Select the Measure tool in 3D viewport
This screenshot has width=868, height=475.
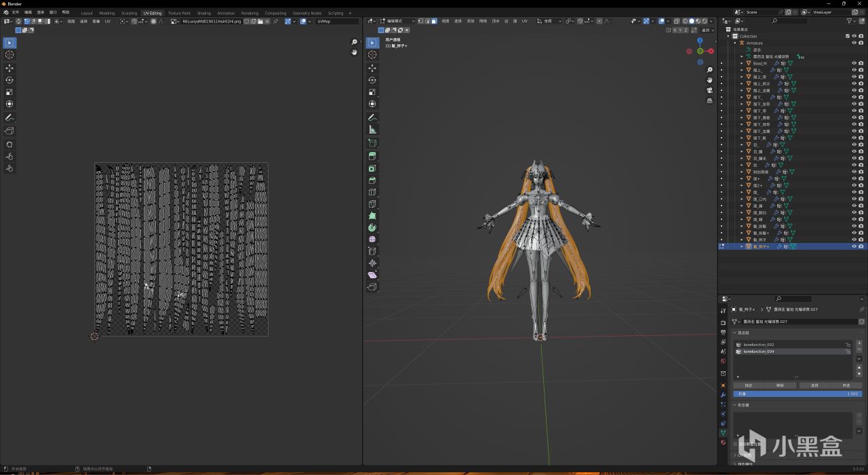pos(372,130)
